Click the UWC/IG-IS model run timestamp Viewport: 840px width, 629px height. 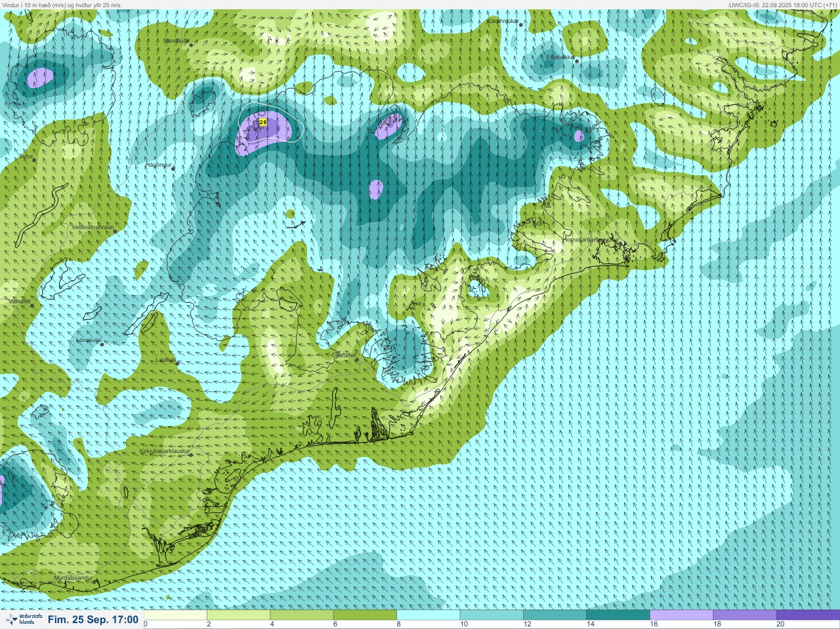coord(783,5)
